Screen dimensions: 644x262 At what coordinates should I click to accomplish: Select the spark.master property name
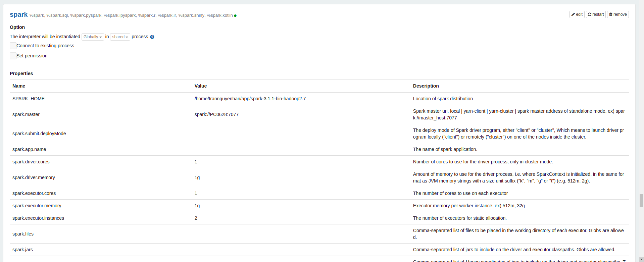pyautogui.click(x=26, y=114)
